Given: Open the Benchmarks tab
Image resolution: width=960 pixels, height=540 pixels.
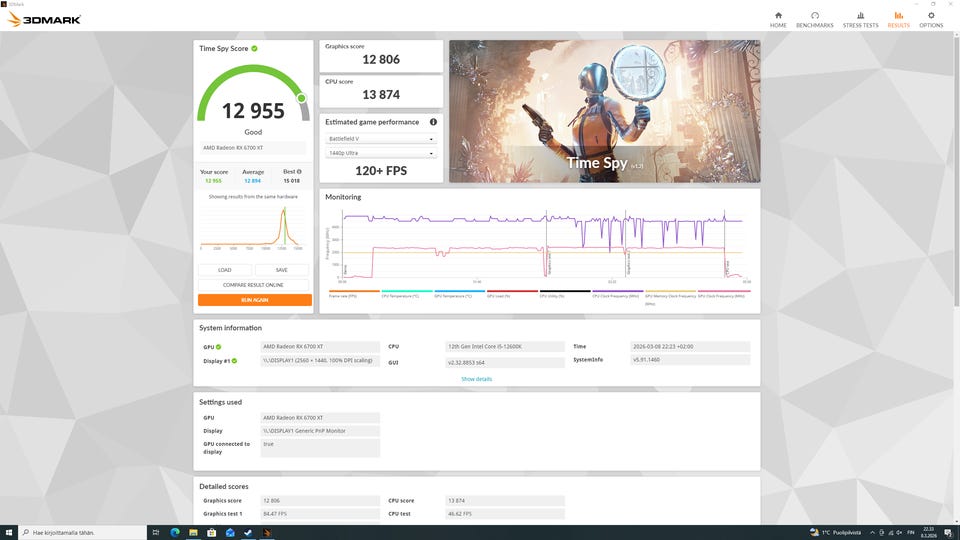Looking at the screenshot, I should [x=814, y=20].
